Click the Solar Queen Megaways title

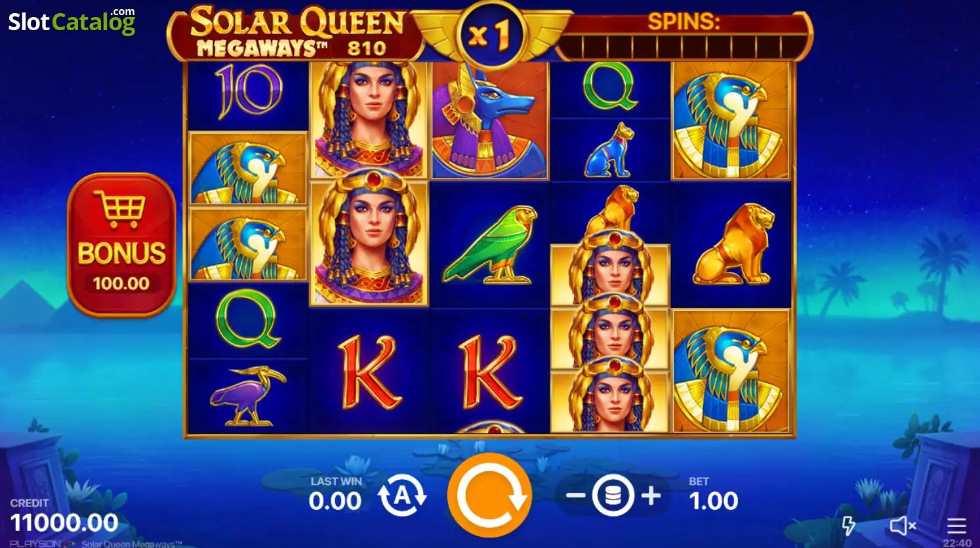[x=296, y=32]
